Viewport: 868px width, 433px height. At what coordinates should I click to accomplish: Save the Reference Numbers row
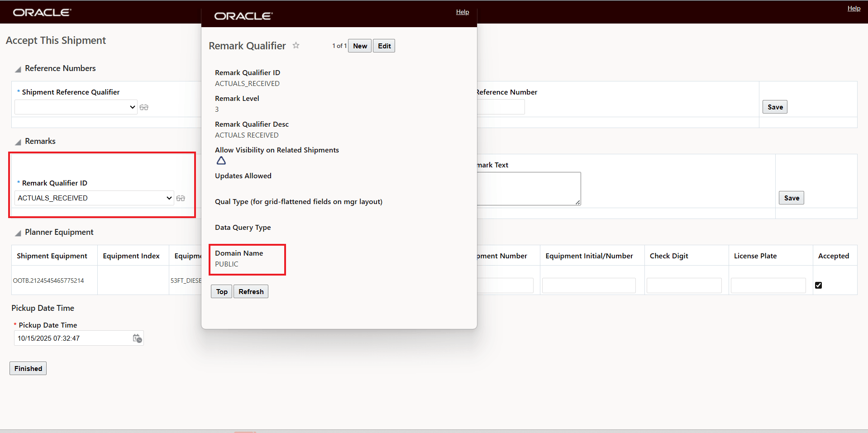point(775,107)
